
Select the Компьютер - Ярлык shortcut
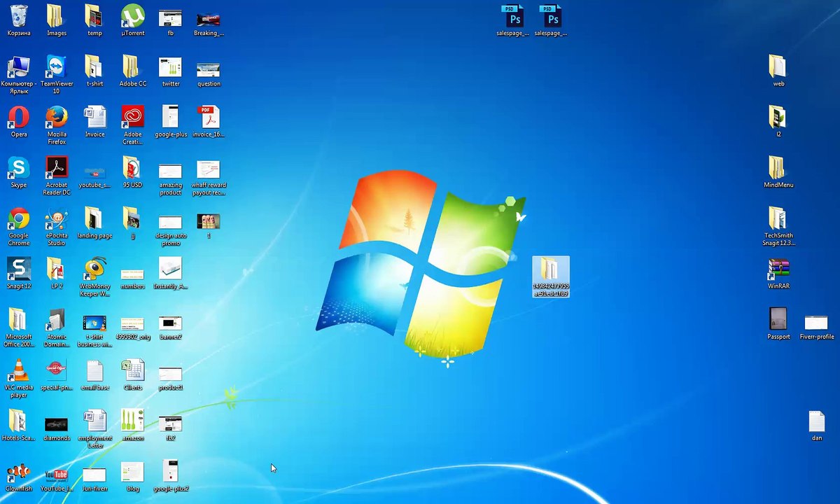pos(19,74)
